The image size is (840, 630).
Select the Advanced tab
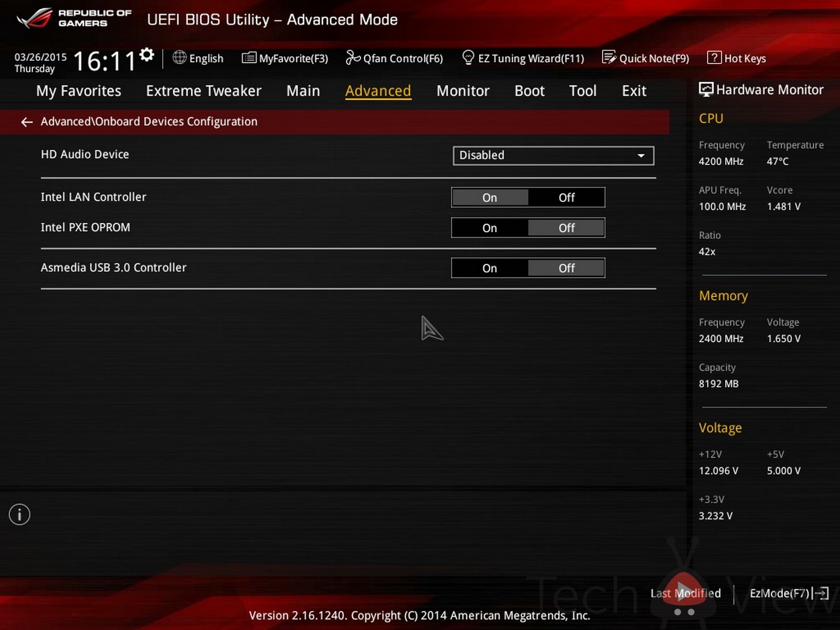point(378,91)
